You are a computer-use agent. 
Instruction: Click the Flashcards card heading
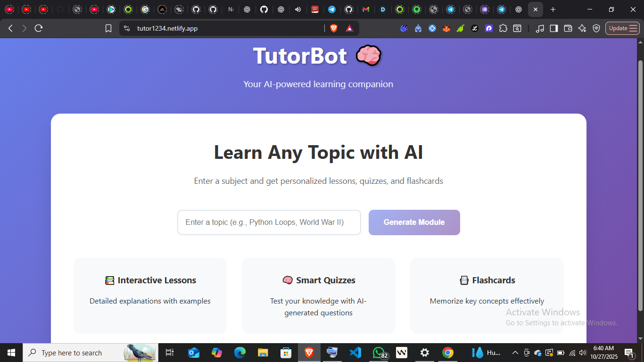[x=494, y=280]
